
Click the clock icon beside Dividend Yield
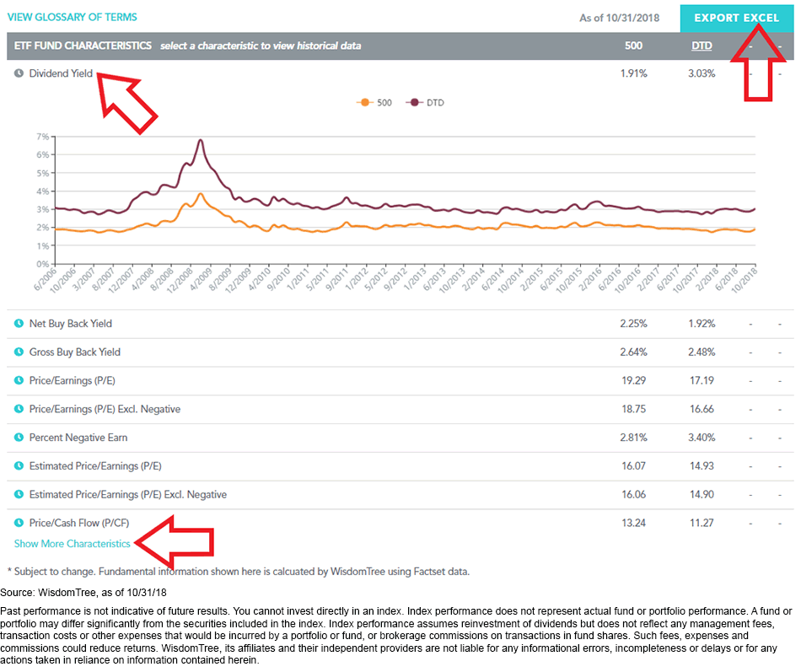pos(19,73)
